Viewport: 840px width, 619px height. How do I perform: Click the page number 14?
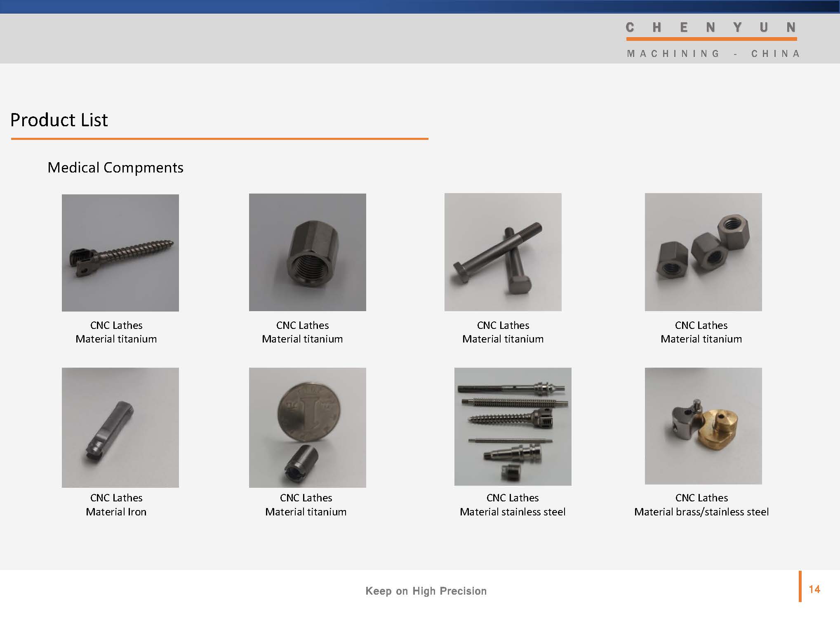coord(814,589)
